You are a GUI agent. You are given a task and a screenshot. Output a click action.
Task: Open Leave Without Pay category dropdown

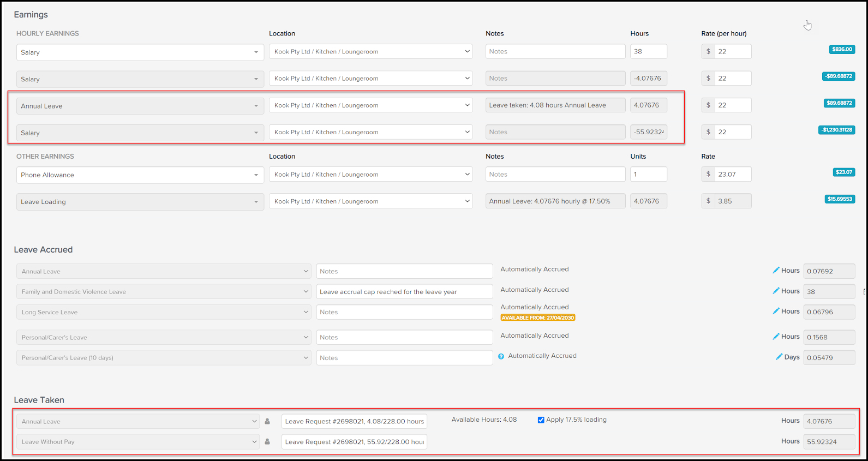138,442
